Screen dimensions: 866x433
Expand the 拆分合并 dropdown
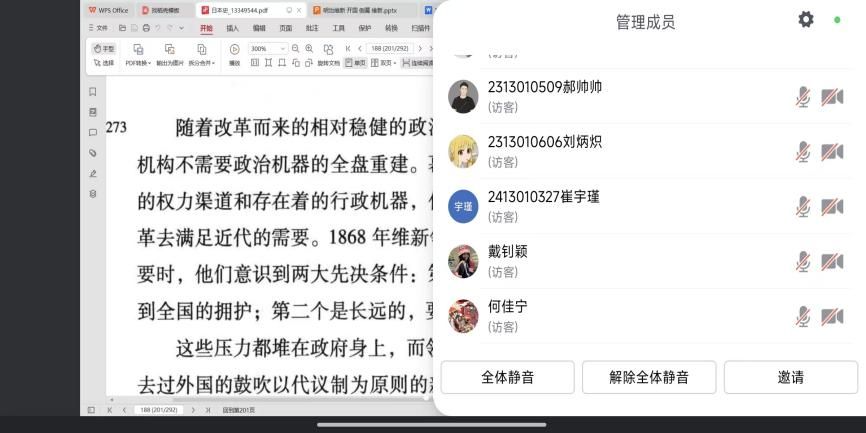[202, 62]
